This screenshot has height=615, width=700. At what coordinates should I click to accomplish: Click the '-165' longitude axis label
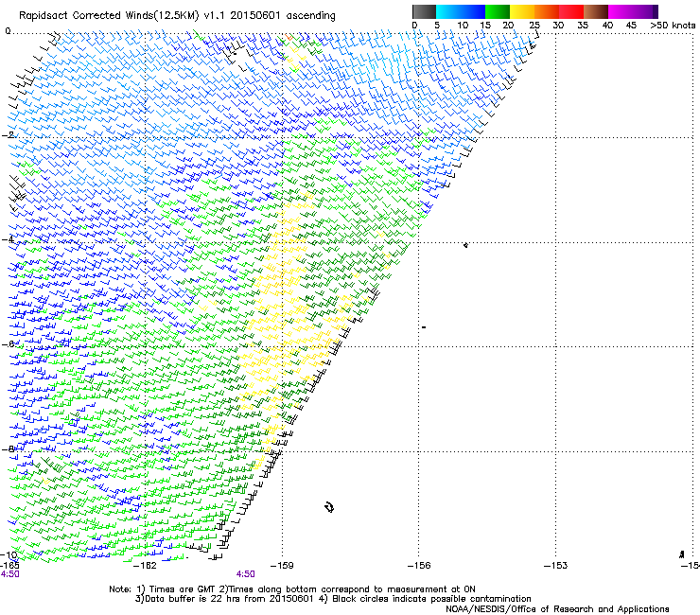pos(9,566)
